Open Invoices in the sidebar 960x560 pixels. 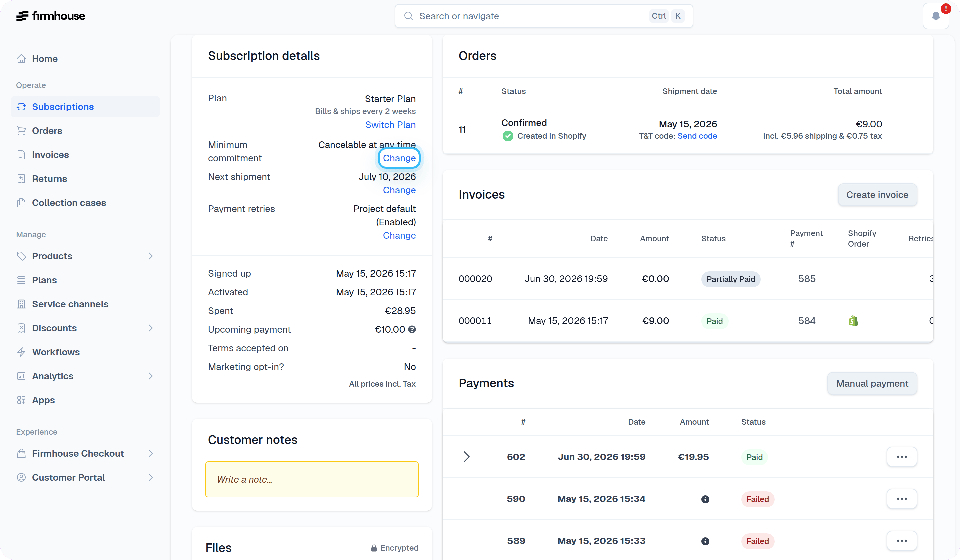click(x=85, y=155)
